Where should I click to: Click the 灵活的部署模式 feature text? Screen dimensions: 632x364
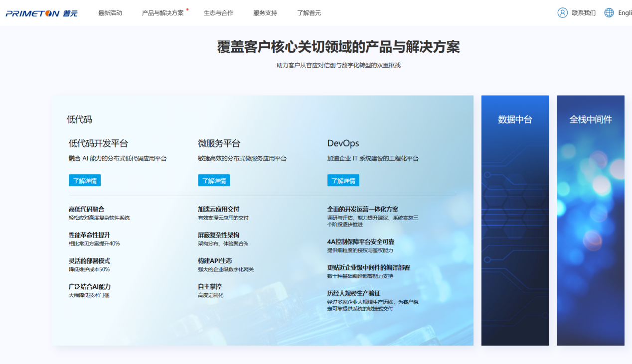click(x=90, y=261)
